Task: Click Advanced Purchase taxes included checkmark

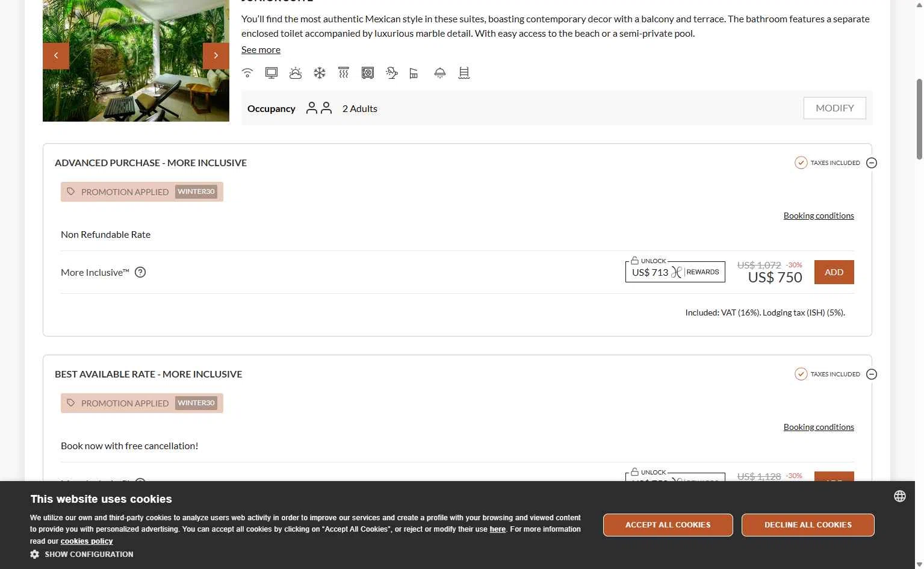Action: 801,163
